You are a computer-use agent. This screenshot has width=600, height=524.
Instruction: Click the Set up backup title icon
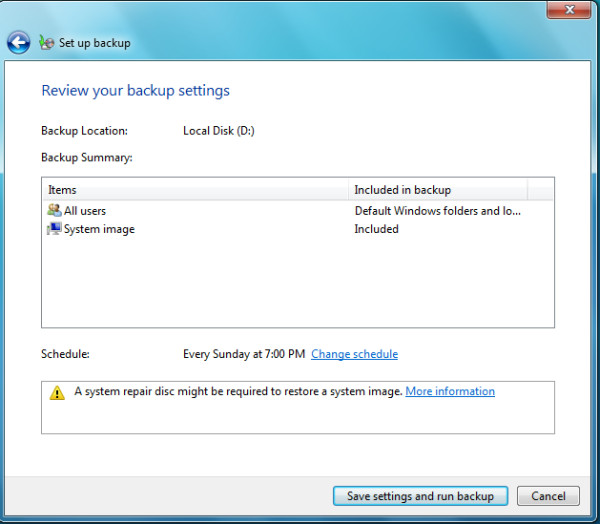point(46,42)
